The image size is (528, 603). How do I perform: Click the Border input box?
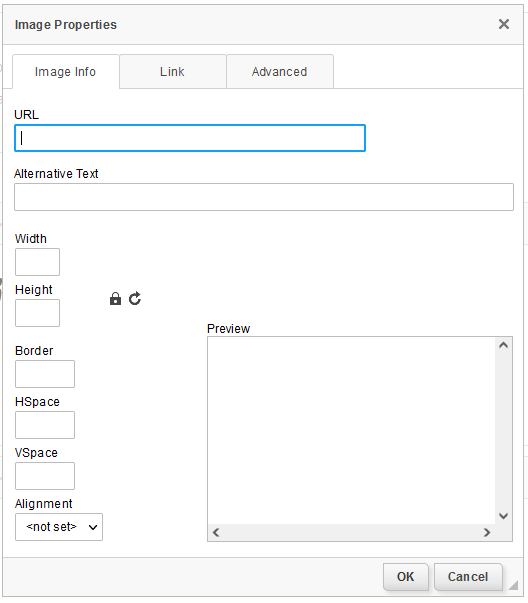pos(45,374)
